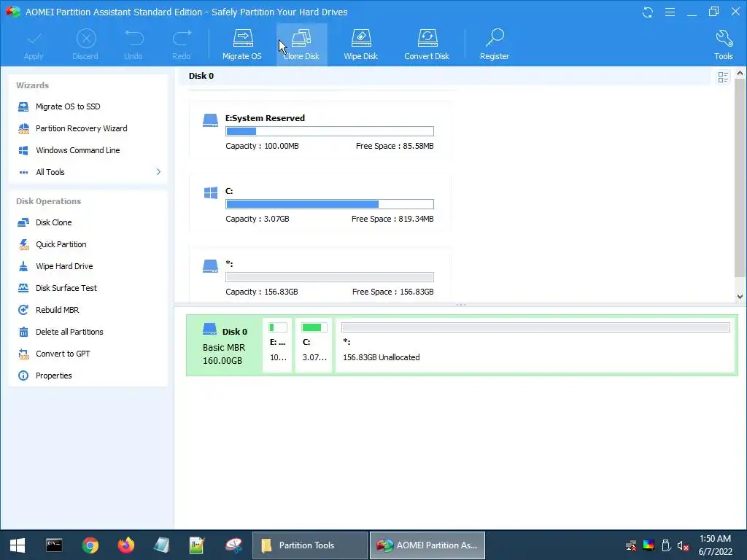
Task: Click the Discard toolbar button
Action: coord(86,44)
